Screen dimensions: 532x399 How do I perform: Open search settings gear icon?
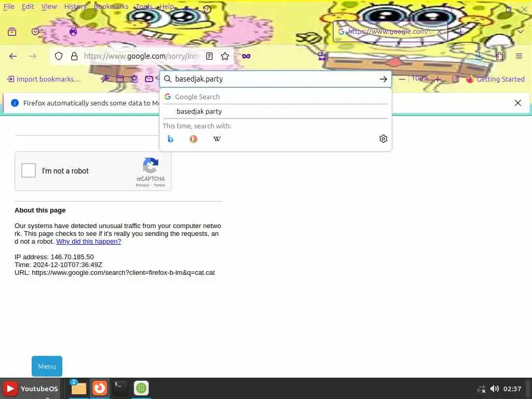(x=383, y=138)
